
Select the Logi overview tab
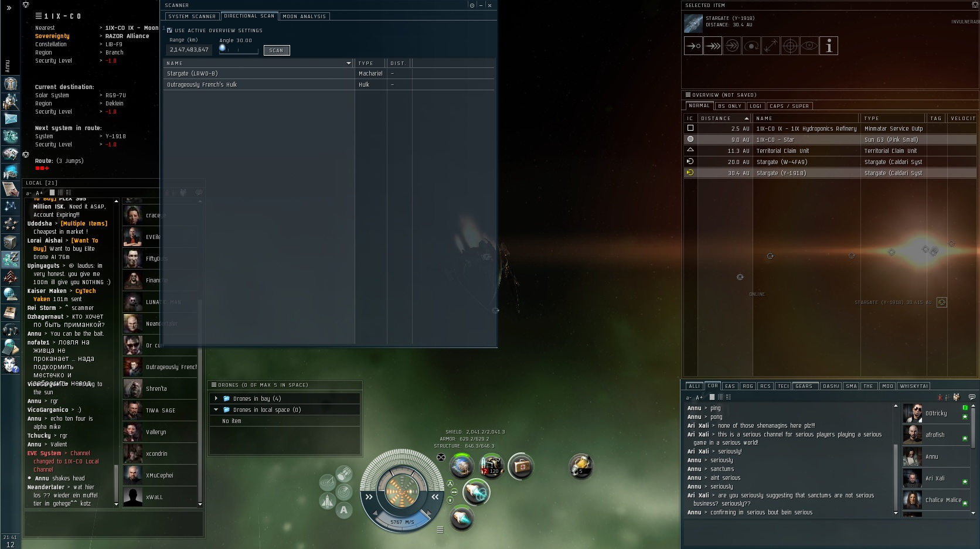(x=756, y=106)
